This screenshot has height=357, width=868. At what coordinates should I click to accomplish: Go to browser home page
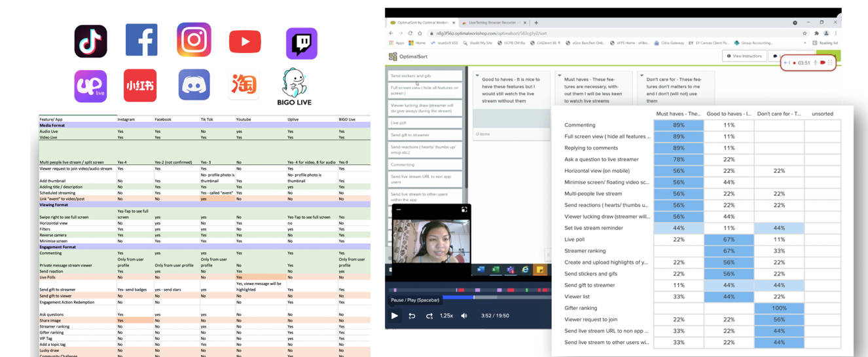420,33
